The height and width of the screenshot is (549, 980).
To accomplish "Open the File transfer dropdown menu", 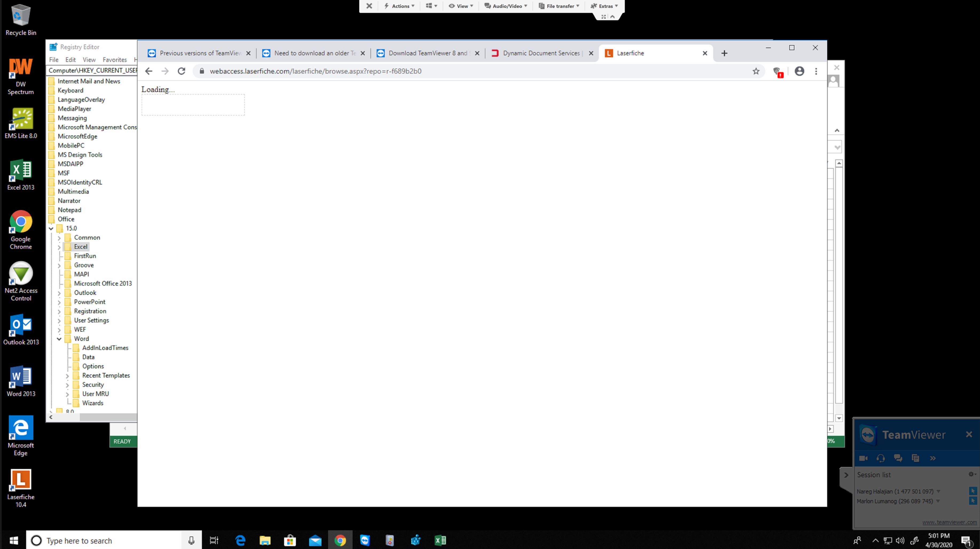I will (559, 6).
